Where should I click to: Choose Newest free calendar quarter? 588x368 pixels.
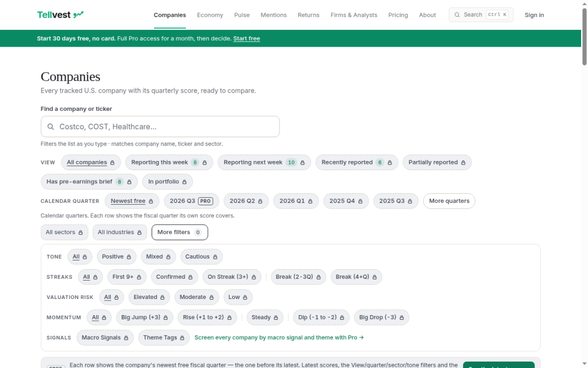click(132, 201)
